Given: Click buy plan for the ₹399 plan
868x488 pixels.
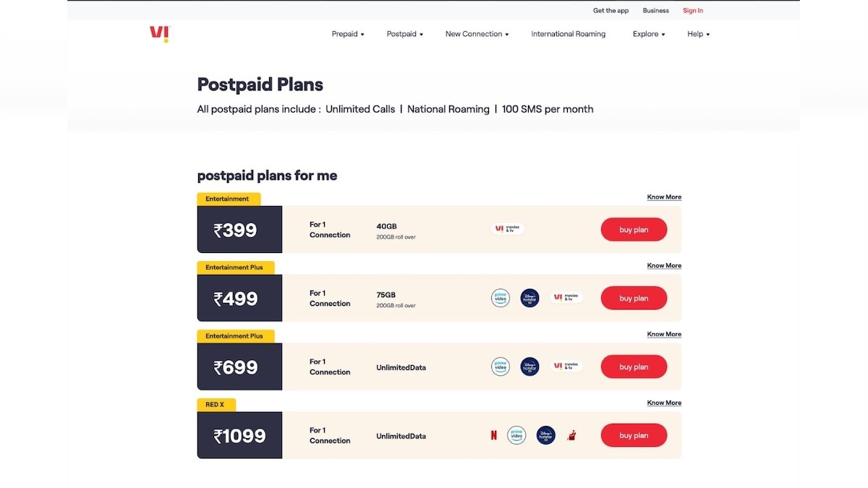Looking at the screenshot, I should (x=634, y=229).
